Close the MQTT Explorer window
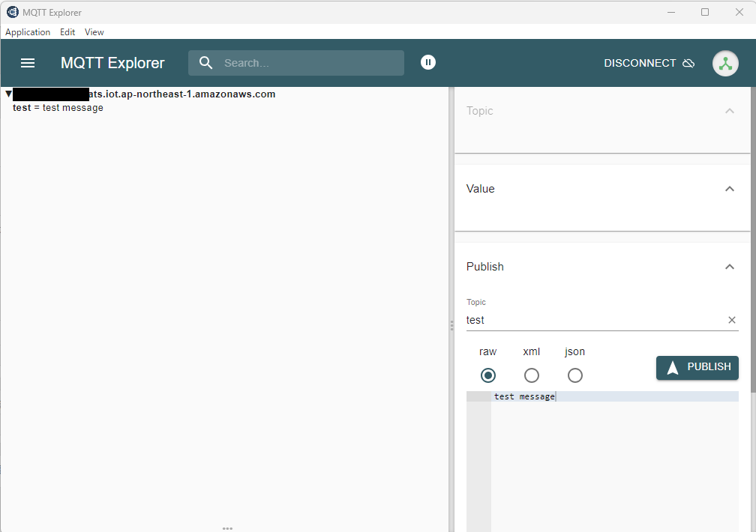Image resolution: width=756 pixels, height=532 pixels. point(739,12)
